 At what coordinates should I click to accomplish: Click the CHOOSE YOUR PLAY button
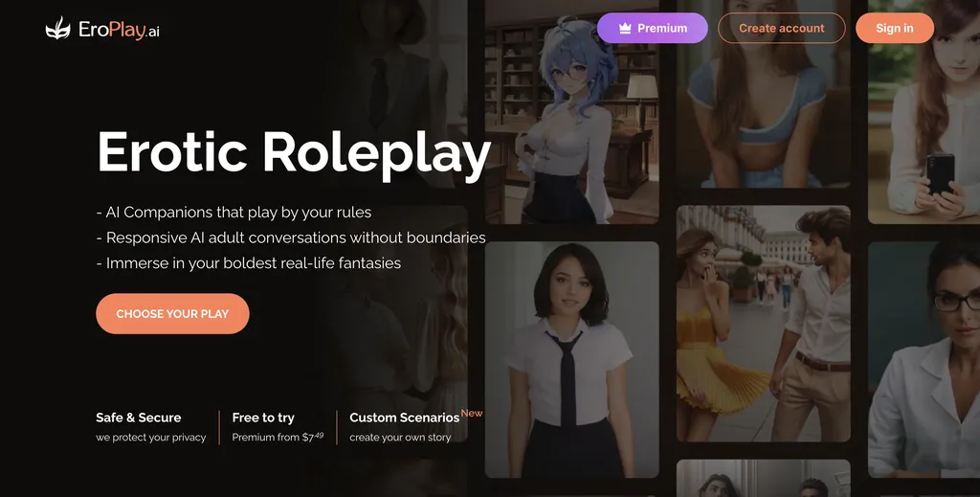(x=172, y=314)
